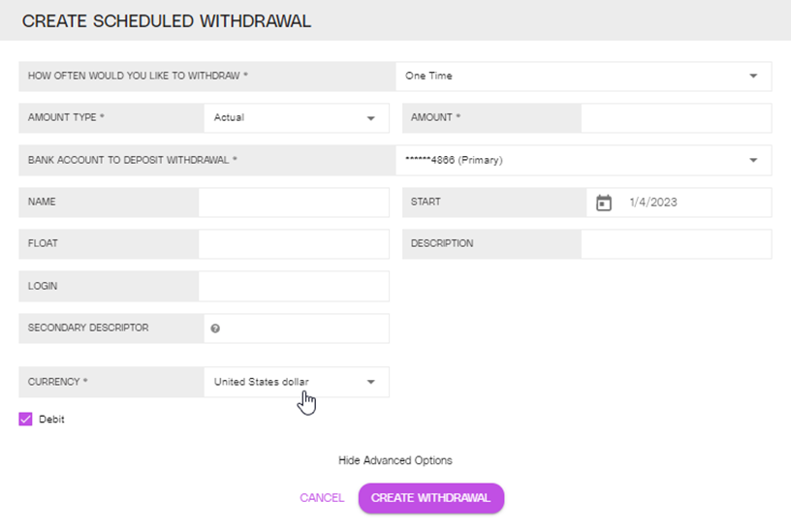The width and height of the screenshot is (791, 532).
Task: Click the Create Withdrawal button
Action: tap(430, 498)
